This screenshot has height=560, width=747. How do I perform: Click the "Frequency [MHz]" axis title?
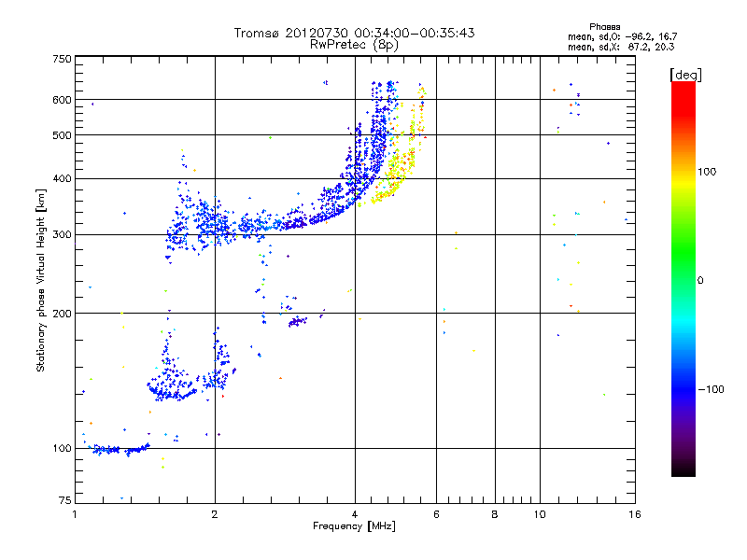(354, 526)
